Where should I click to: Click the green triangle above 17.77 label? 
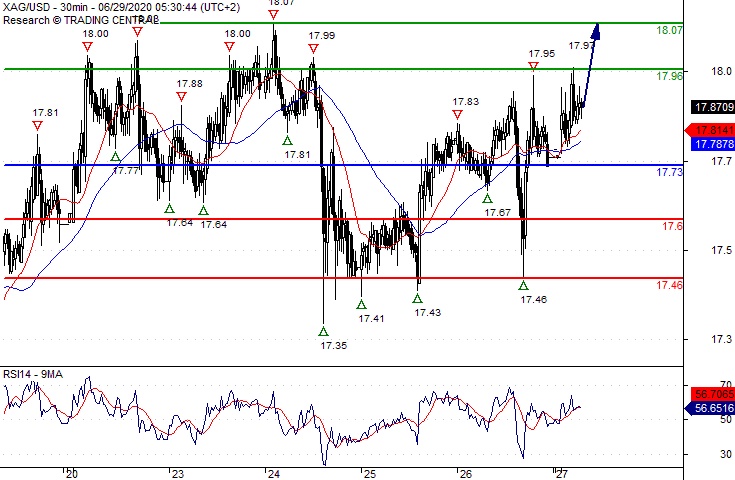pos(115,157)
